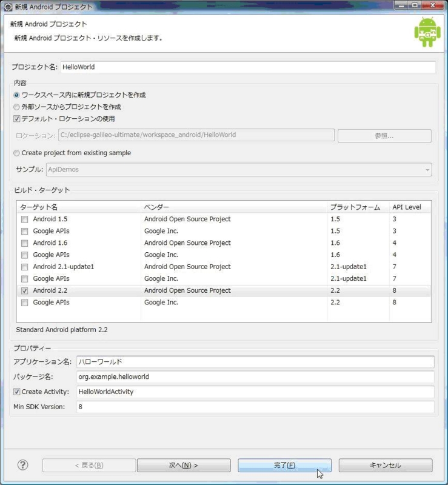
Task: Check the Android 1.6 target checkbox
Action: pyautogui.click(x=24, y=243)
